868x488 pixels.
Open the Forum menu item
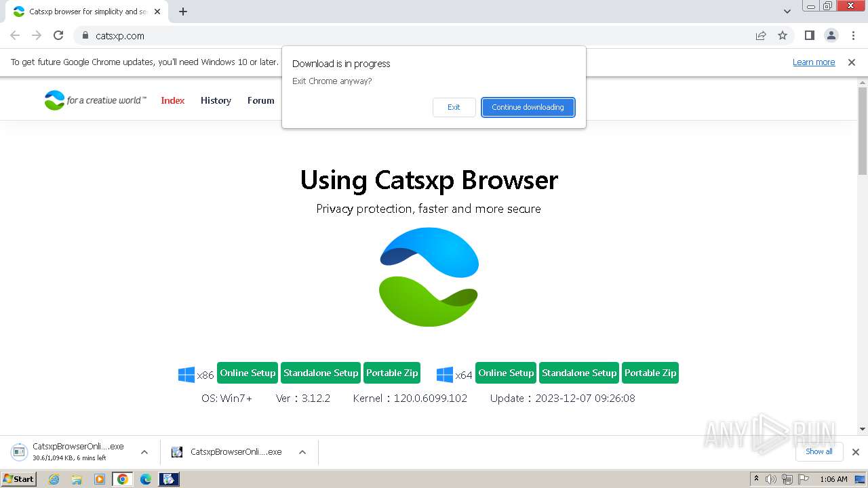click(261, 100)
